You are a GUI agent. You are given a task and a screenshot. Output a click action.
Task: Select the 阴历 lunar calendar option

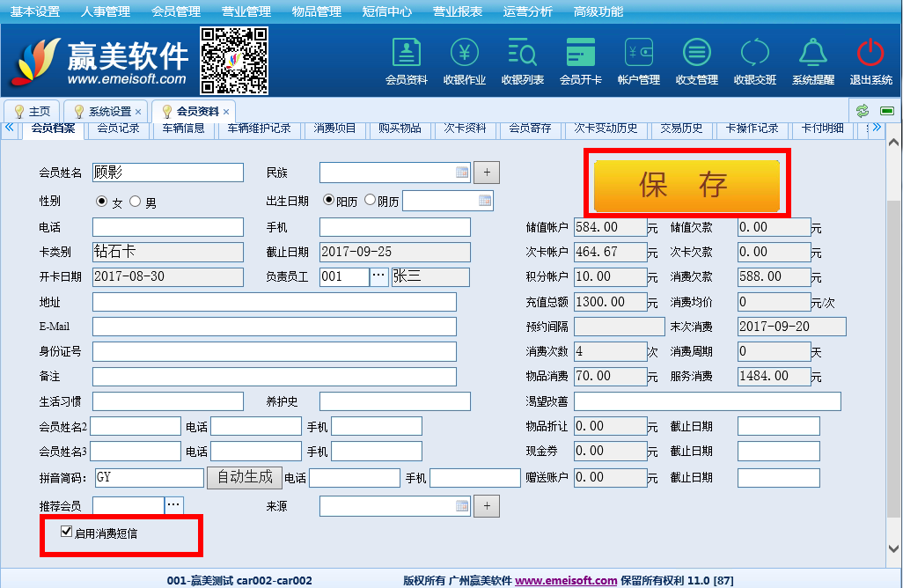(x=370, y=201)
